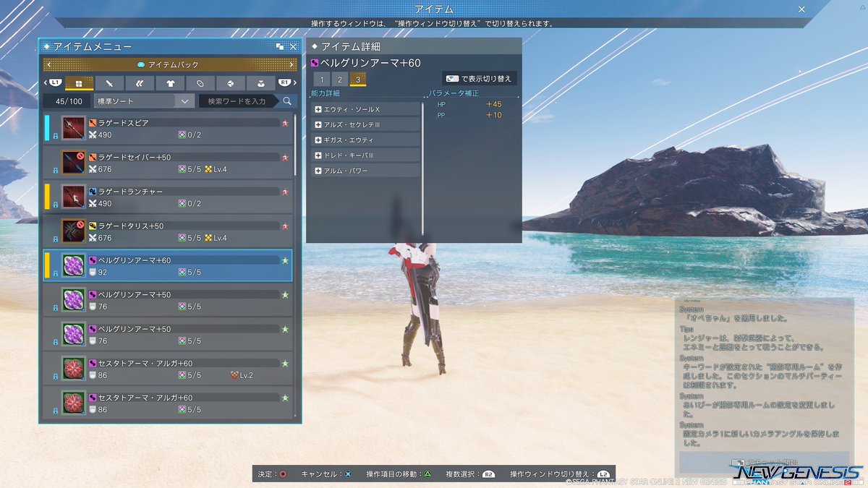
Task: Toggle lock icon on ラゲードセイバー+50 row
Action: [55, 169]
